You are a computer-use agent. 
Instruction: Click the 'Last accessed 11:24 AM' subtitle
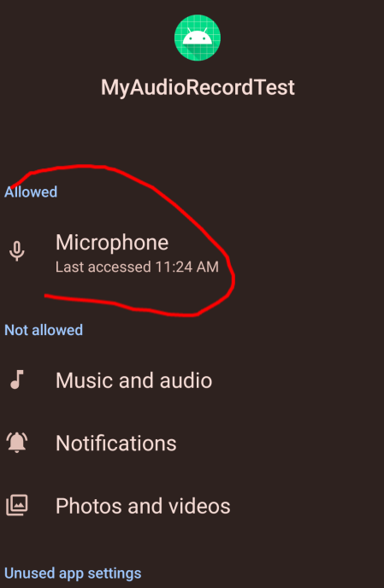(137, 267)
